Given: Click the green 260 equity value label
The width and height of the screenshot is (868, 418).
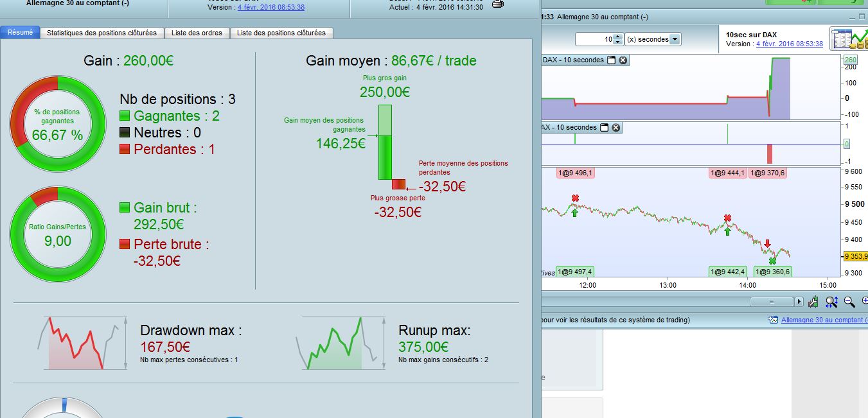Looking at the screenshot, I should click(851, 60).
